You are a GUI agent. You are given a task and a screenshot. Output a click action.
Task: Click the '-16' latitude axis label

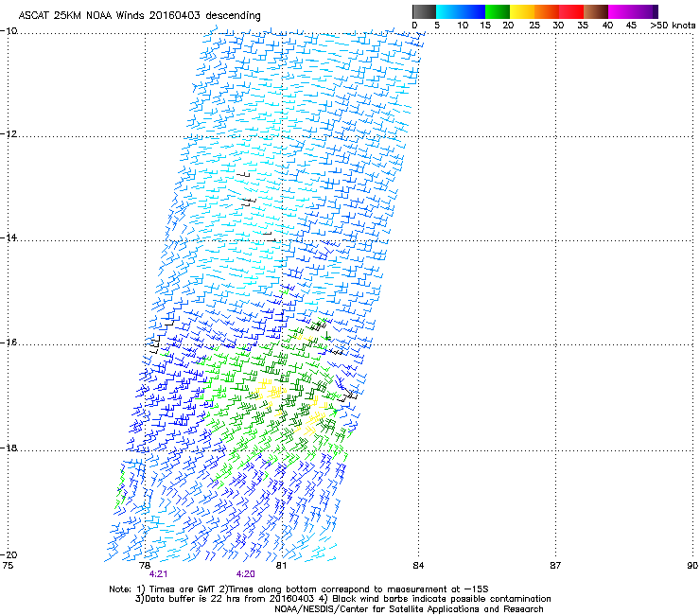pos(9,343)
